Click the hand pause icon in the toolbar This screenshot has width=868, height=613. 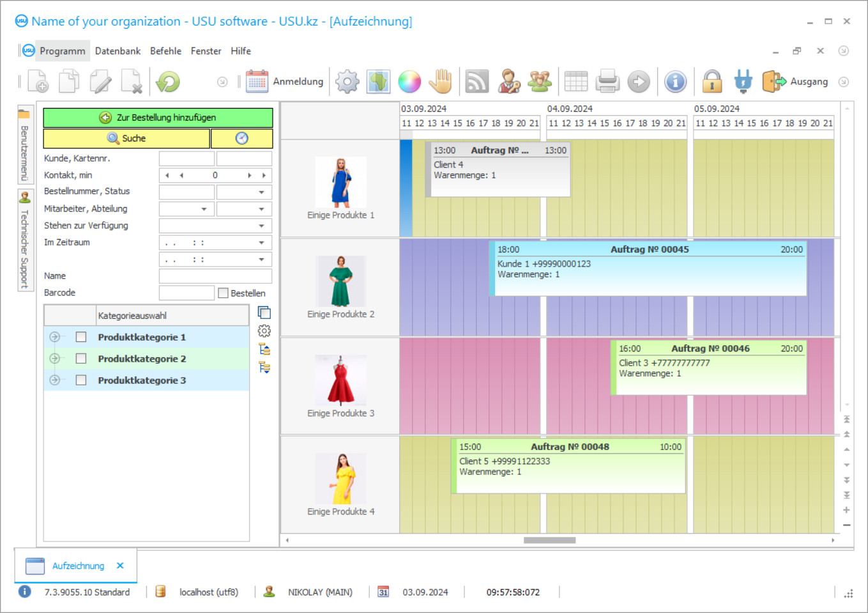pyautogui.click(x=441, y=81)
